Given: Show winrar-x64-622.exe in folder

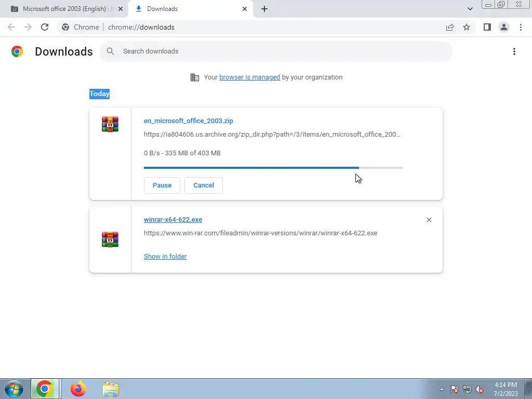Looking at the screenshot, I should [x=165, y=257].
